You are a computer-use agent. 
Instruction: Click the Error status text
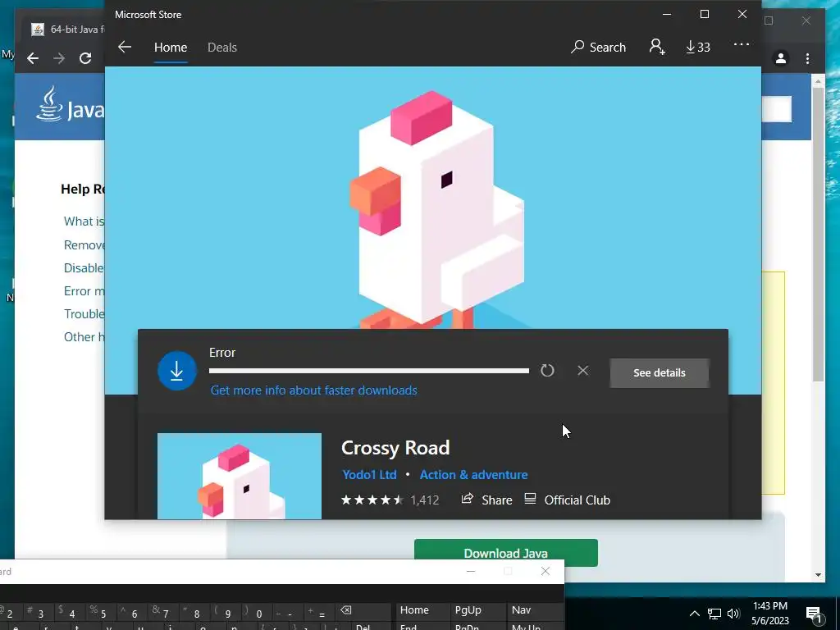[x=222, y=353]
